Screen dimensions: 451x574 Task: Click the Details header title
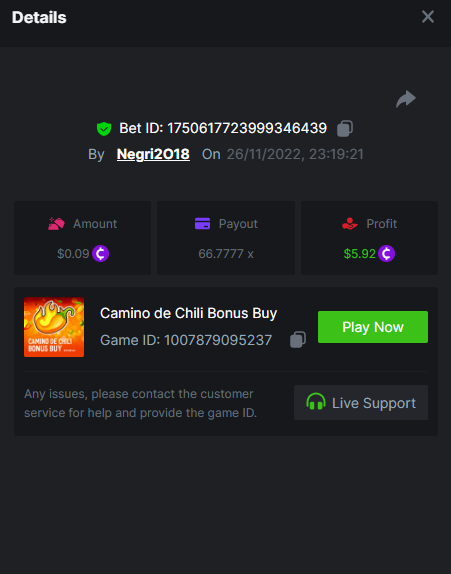[x=39, y=17]
